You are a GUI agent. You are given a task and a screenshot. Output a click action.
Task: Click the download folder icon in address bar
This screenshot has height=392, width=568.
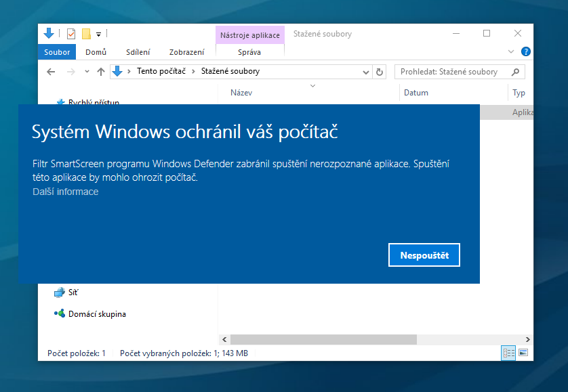coord(117,71)
